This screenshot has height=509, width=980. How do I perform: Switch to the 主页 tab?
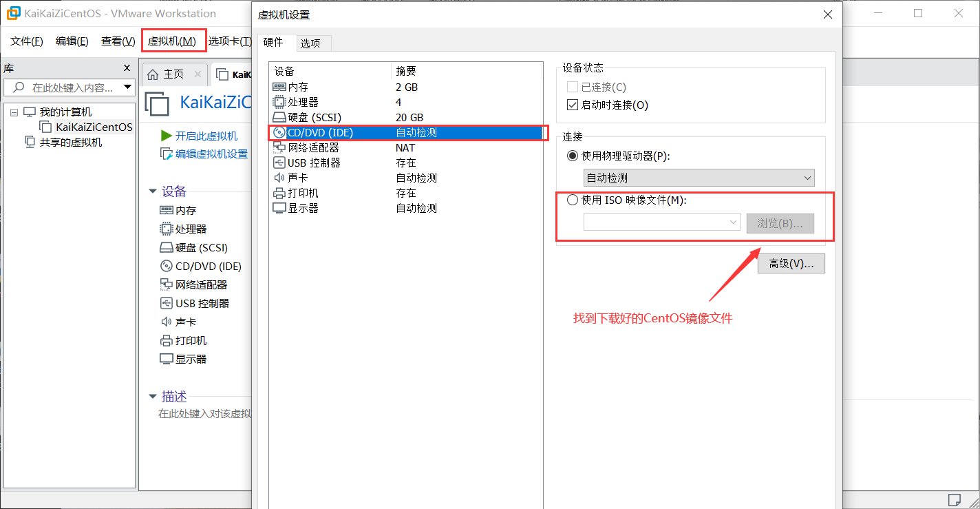click(173, 74)
